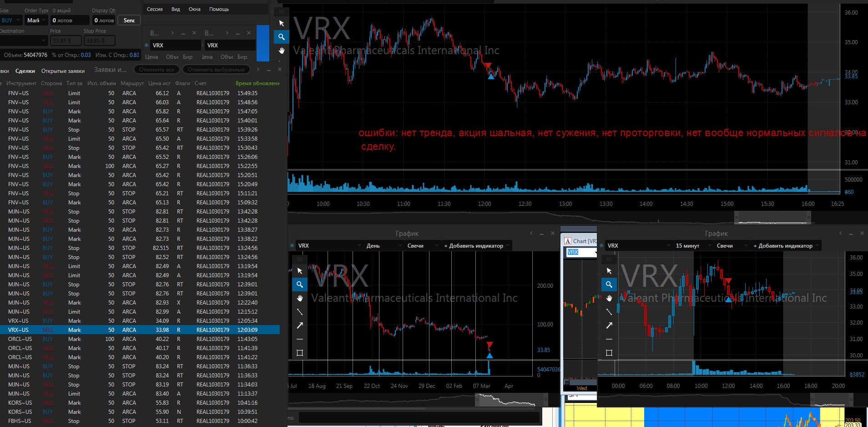Click the top chart time range scrollbar thumb
The width and height of the screenshot is (868, 427).
tap(772, 218)
